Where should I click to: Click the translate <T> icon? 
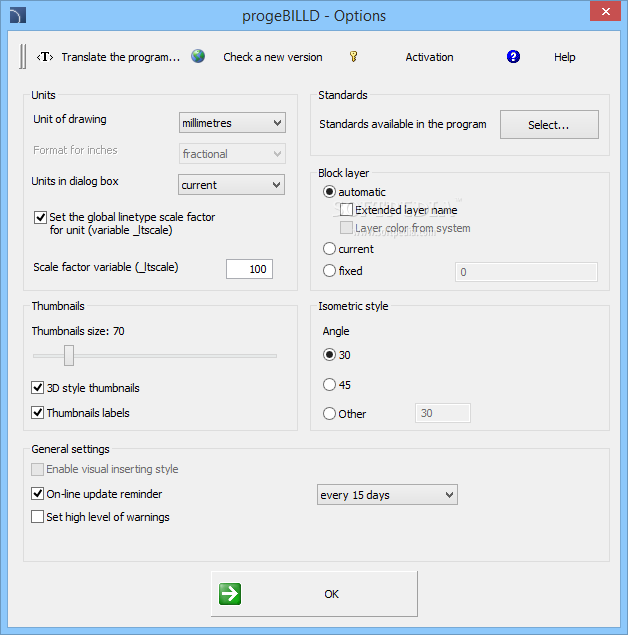45,57
